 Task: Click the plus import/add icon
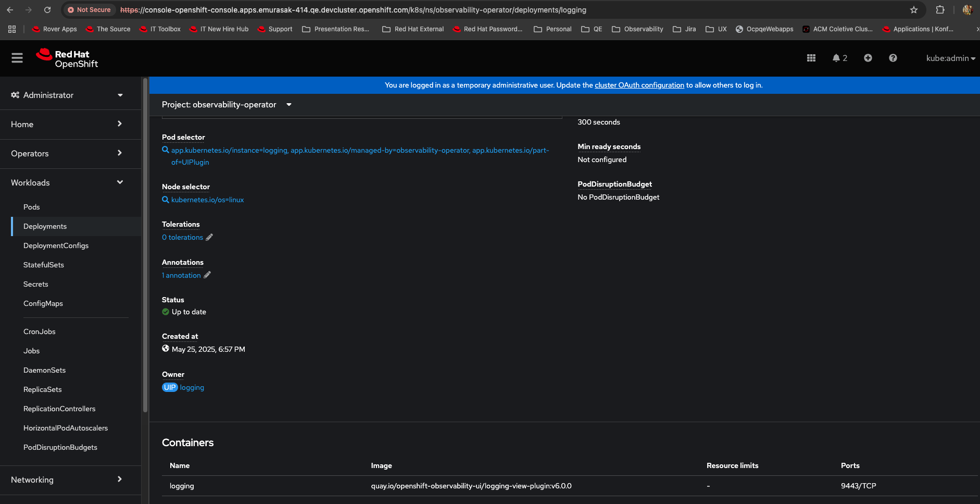pos(868,58)
